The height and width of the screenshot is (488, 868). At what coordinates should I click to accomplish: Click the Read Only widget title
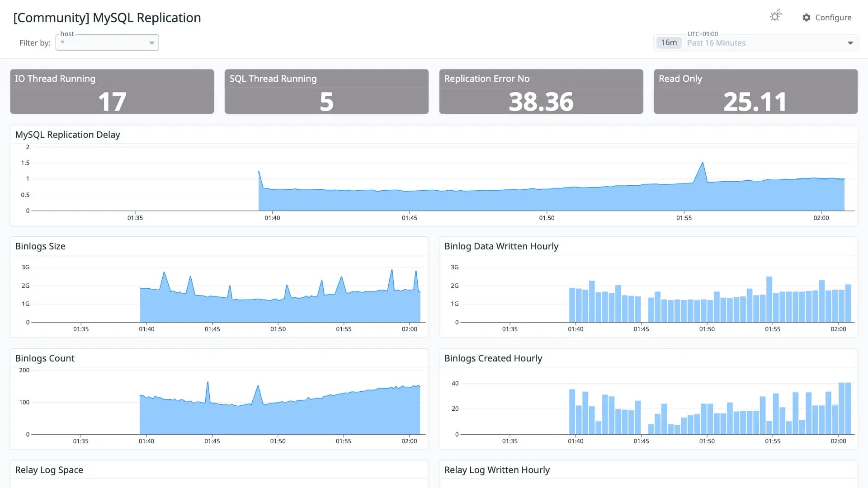680,79
